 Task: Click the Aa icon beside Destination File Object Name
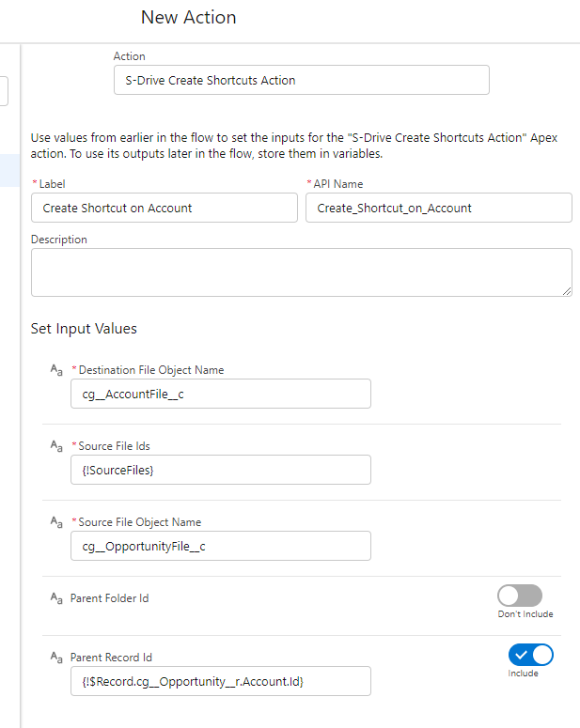pyautogui.click(x=55, y=370)
